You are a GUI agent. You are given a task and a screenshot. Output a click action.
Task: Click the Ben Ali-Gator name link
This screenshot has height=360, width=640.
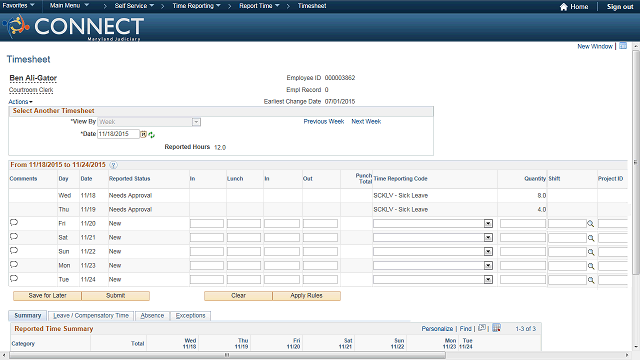point(33,78)
